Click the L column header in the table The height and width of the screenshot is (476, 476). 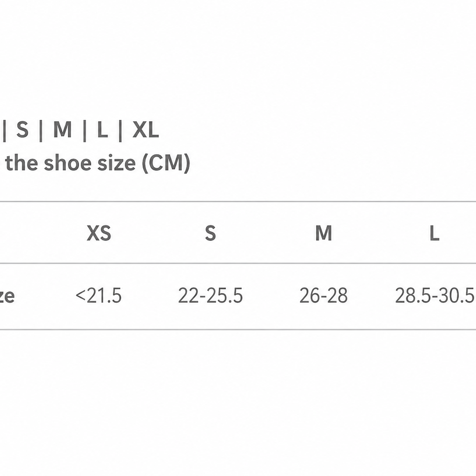coord(435,233)
